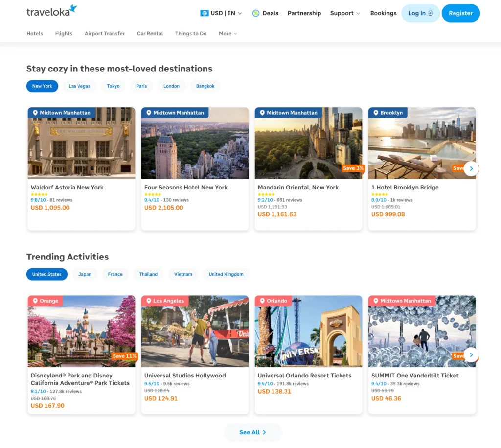Click the location pin on the Orange card
Screen dimensions: 501x448
[x=35, y=301]
